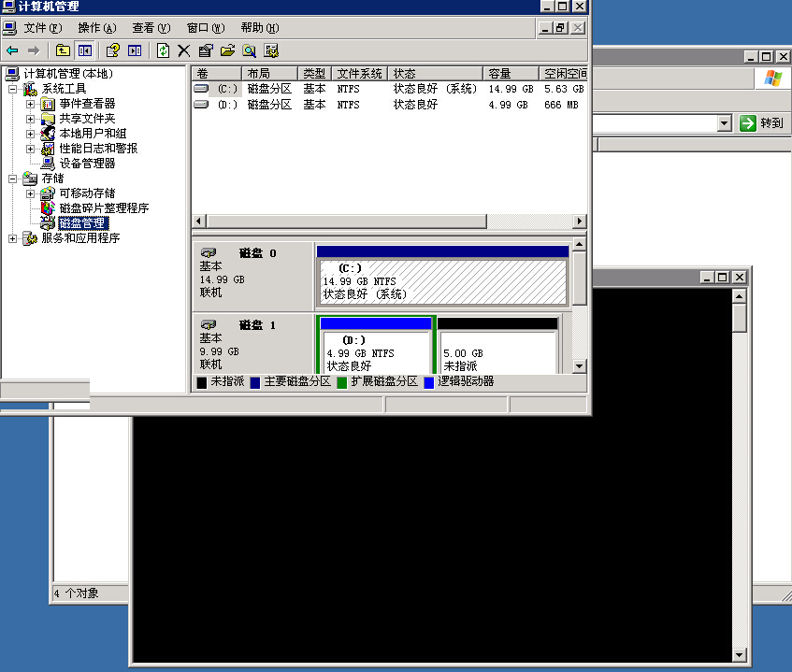792x672 pixels.
Task: Click up arrow of disk view scrollbar
Action: click(x=580, y=244)
